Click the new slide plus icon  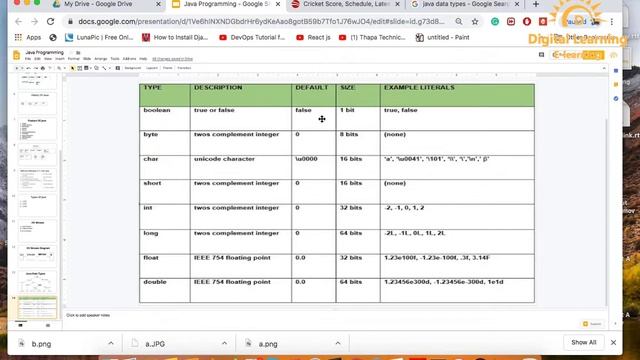17,68
